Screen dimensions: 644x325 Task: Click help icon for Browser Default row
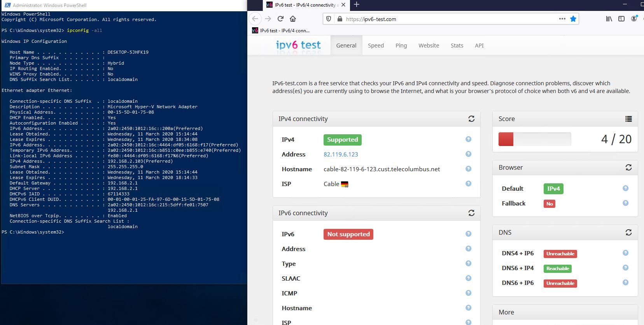click(x=625, y=188)
